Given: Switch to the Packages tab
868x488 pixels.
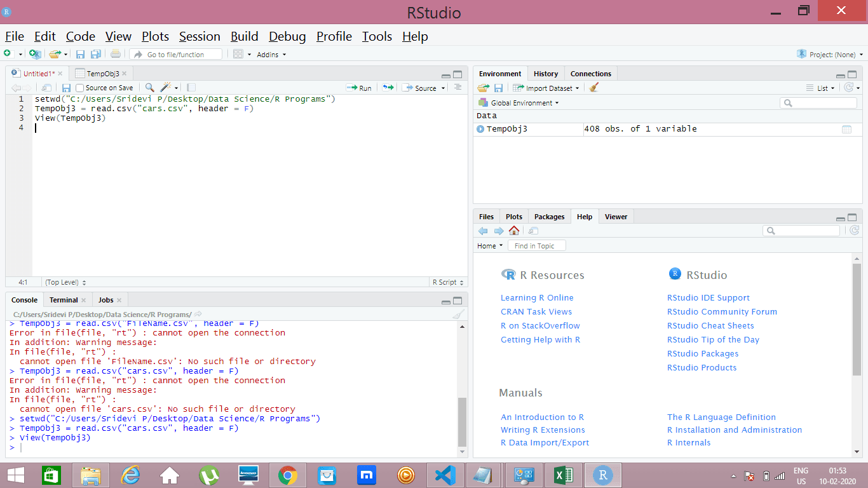Looking at the screenshot, I should click(x=549, y=217).
